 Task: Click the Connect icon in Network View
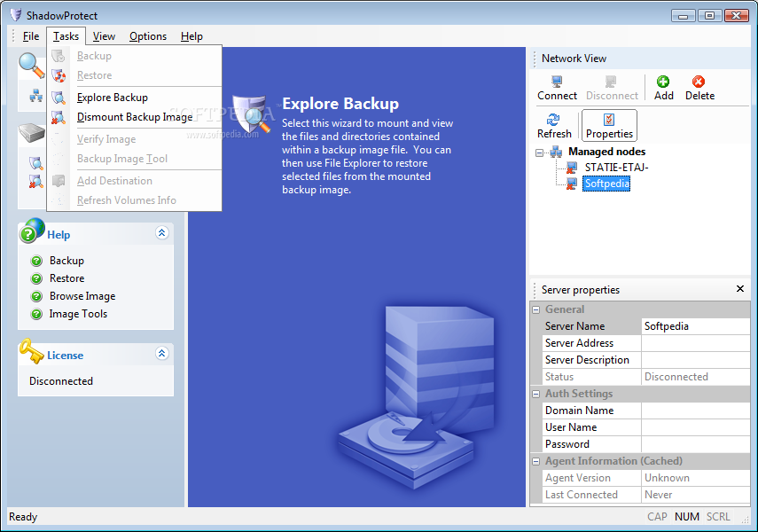(557, 82)
